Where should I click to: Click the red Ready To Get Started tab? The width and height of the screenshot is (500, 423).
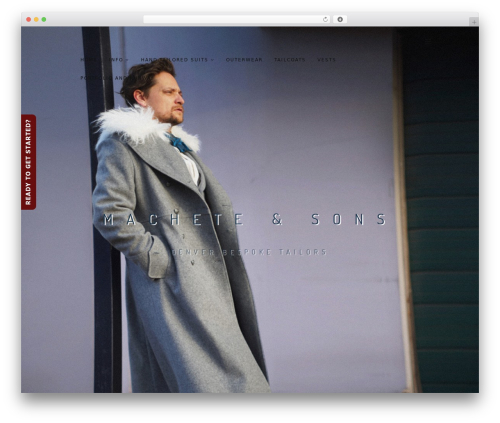(x=28, y=162)
